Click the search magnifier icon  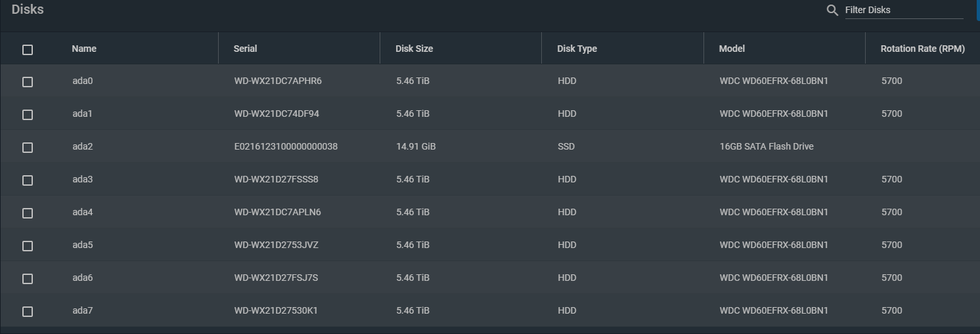pos(832,10)
